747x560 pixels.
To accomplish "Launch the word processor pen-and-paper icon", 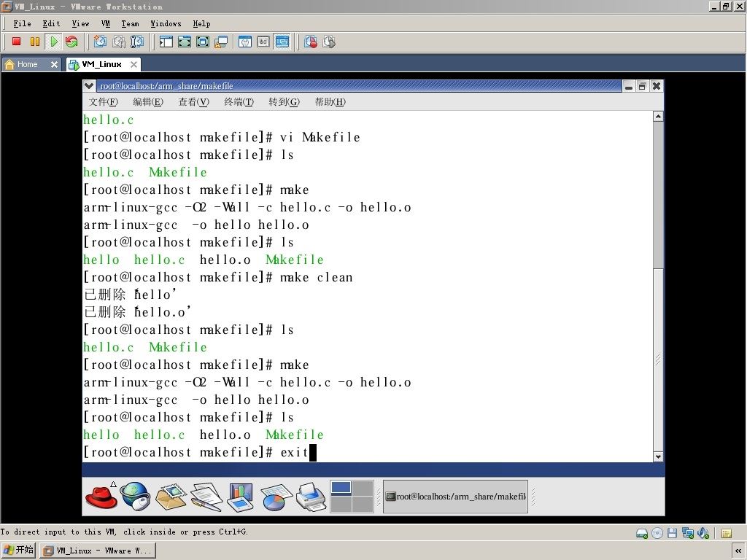I will tap(206, 497).
